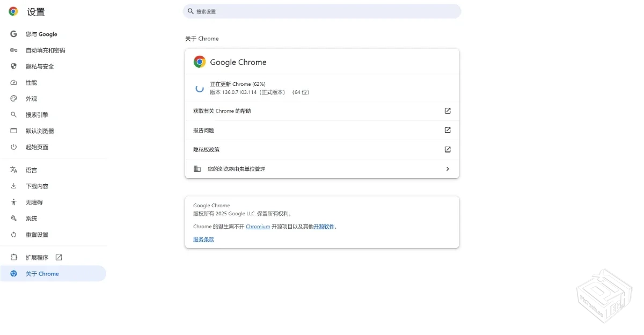Click the 服务条款 link

pyautogui.click(x=203, y=239)
